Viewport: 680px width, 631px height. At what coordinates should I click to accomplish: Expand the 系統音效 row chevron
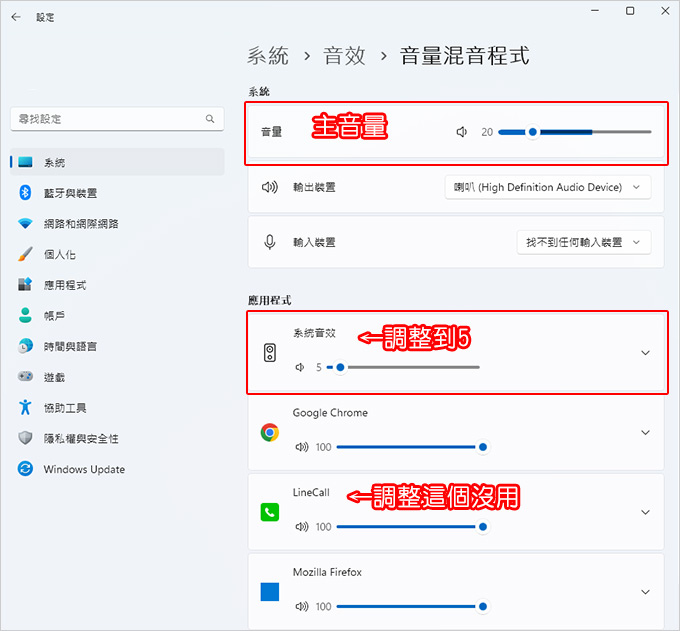[645, 353]
